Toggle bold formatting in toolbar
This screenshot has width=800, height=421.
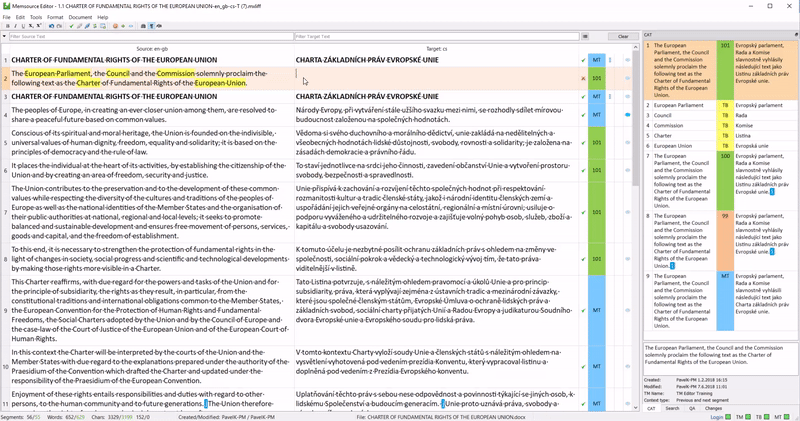coord(8,26)
